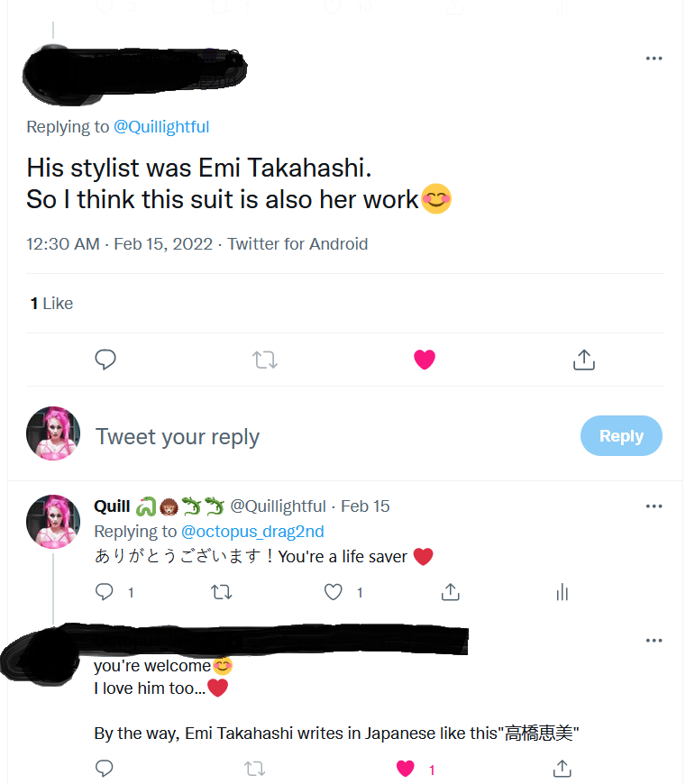Open more options on Quill's reply
The height and width of the screenshot is (784, 695).
pyautogui.click(x=654, y=506)
